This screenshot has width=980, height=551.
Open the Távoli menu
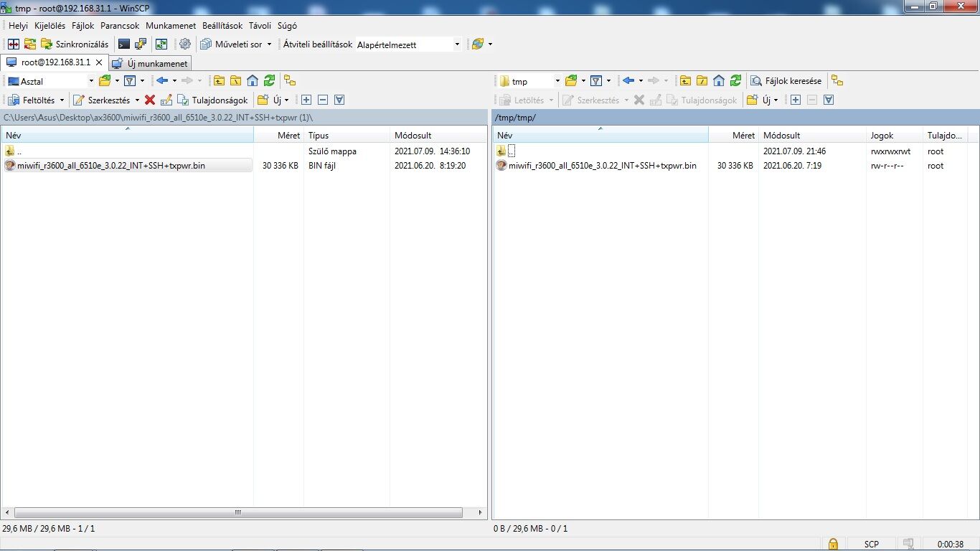(x=260, y=25)
